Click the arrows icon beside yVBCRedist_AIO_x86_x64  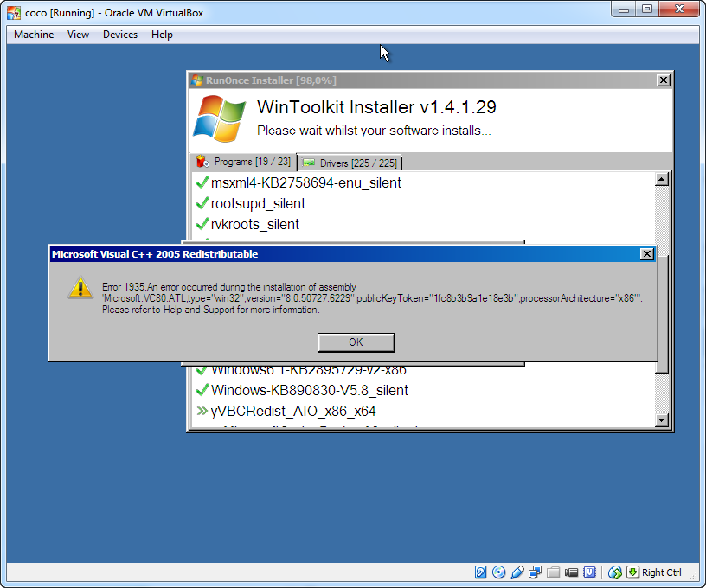(202, 411)
